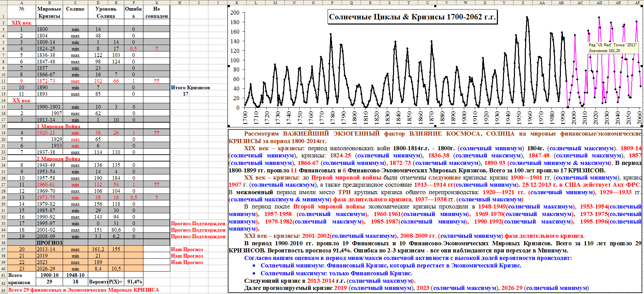Select the "XX век" cell
Image resolution: width=644 pixels, height=294 pixels.
click(x=21, y=100)
